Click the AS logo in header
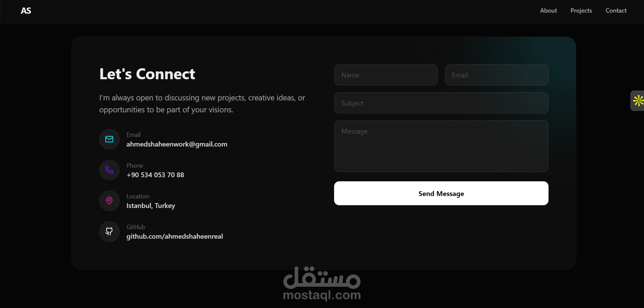Viewport: 644px width, 308px height. [x=26, y=11]
